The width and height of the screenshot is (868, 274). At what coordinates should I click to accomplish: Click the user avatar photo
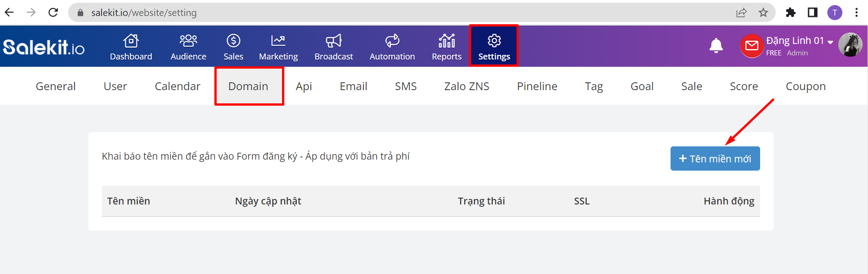(x=850, y=45)
